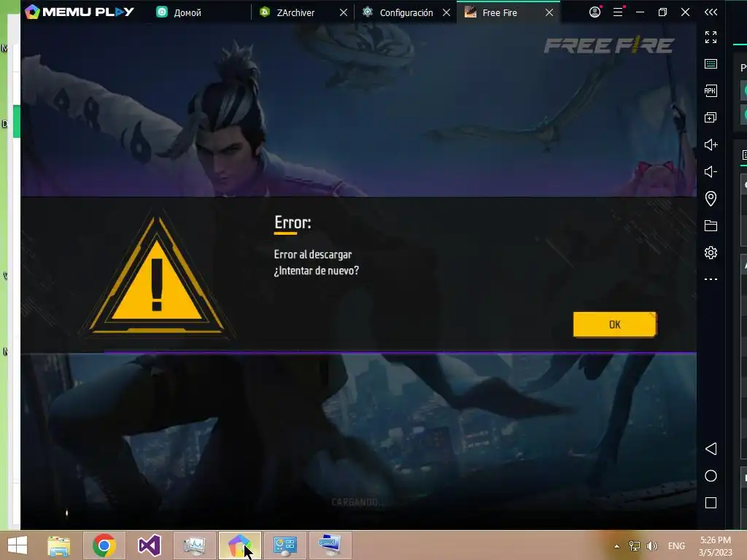The height and width of the screenshot is (560, 747).
Task: Open the keyboard mapping tool
Action: [x=711, y=64]
